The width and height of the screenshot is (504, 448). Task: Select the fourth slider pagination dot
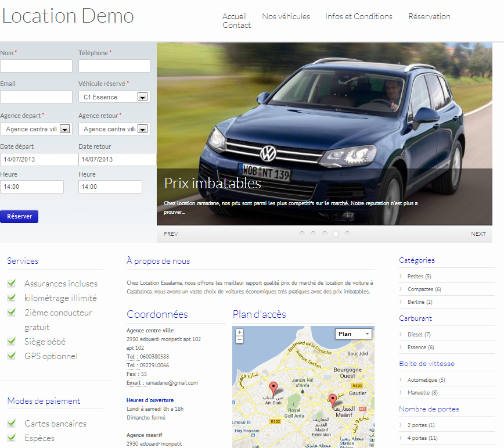point(336,234)
